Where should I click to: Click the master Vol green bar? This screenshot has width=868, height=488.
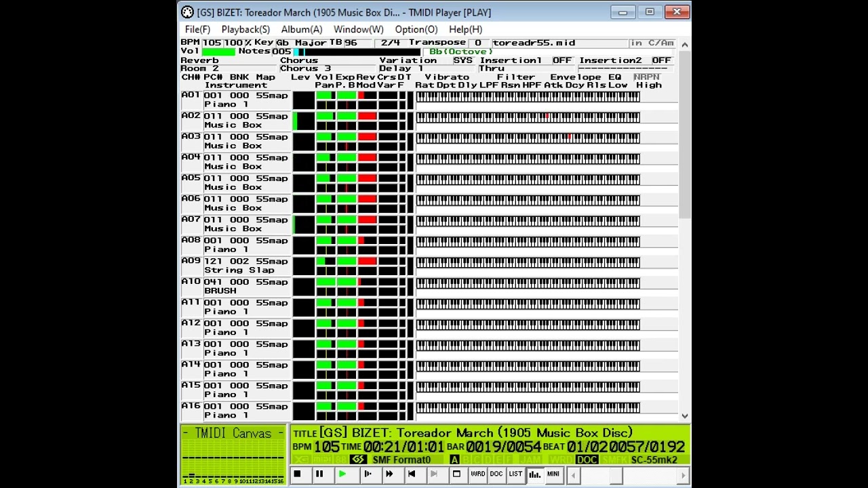218,52
